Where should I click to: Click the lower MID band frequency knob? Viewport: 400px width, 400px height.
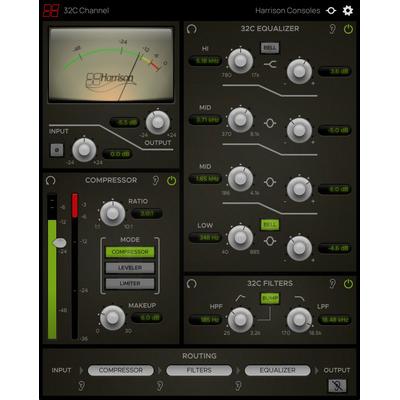pos(240,179)
